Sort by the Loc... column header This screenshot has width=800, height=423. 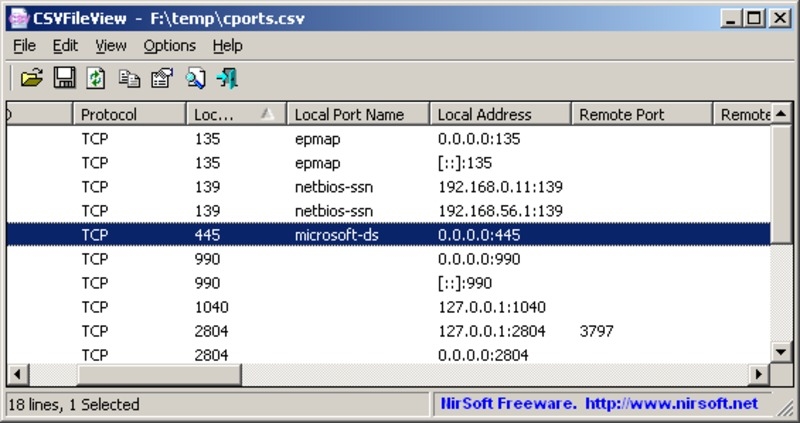236,114
